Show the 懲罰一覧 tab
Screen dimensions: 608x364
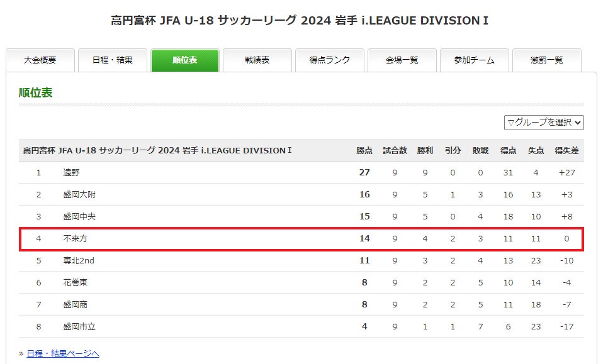[547, 60]
